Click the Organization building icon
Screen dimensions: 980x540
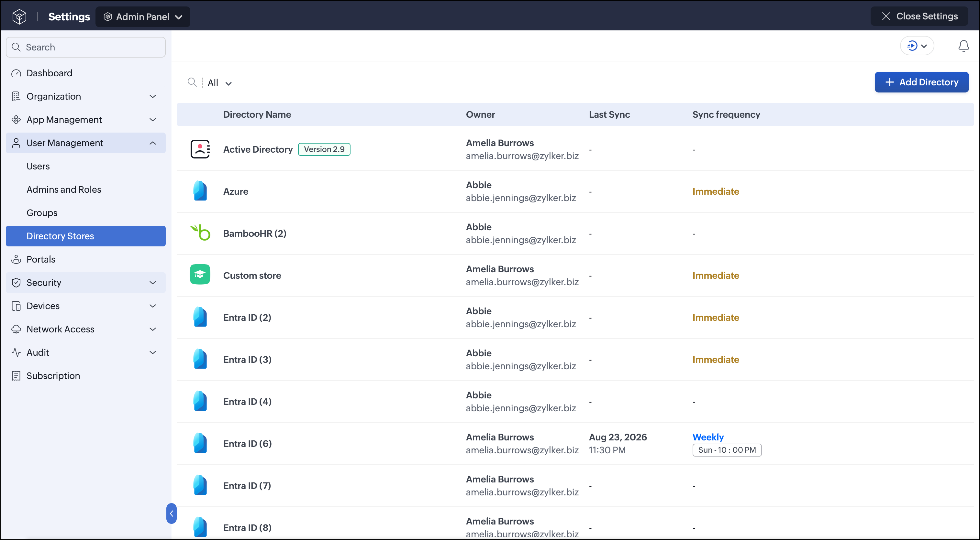(x=16, y=96)
